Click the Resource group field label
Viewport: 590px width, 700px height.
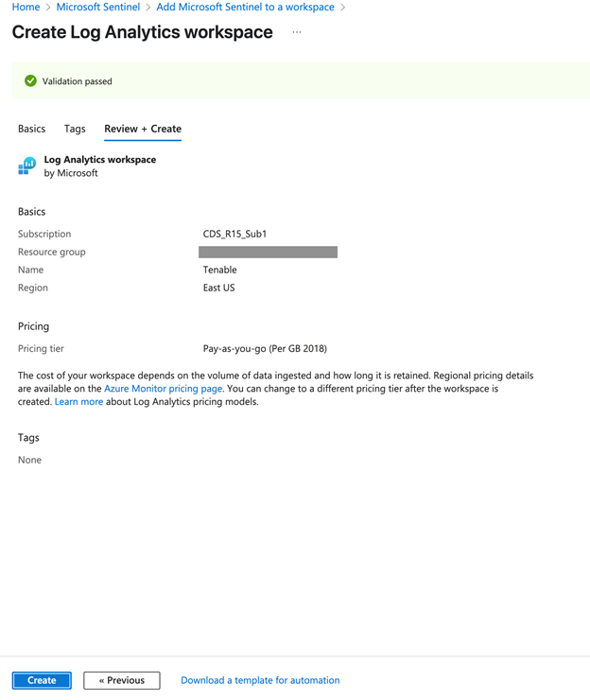(x=51, y=252)
